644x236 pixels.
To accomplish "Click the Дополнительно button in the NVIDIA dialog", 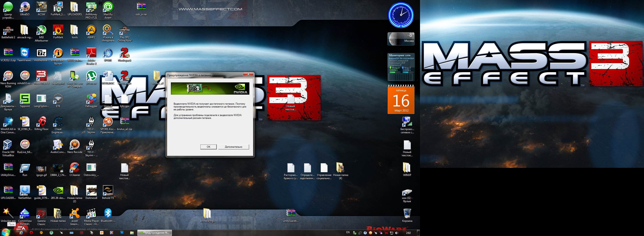I will pyautogui.click(x=233, y=147).
